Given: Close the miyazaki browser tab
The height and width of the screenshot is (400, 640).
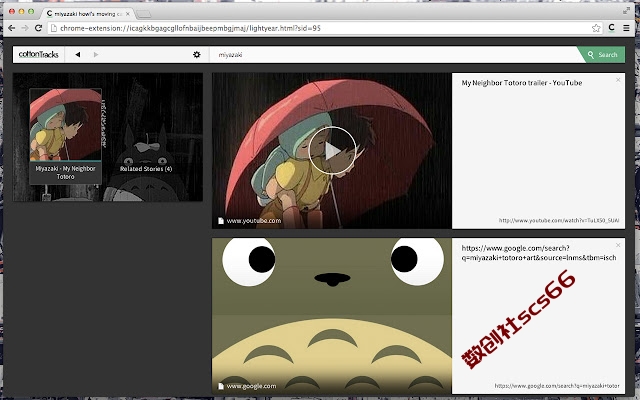Looking at the screenshot, I should click(128, 14).
